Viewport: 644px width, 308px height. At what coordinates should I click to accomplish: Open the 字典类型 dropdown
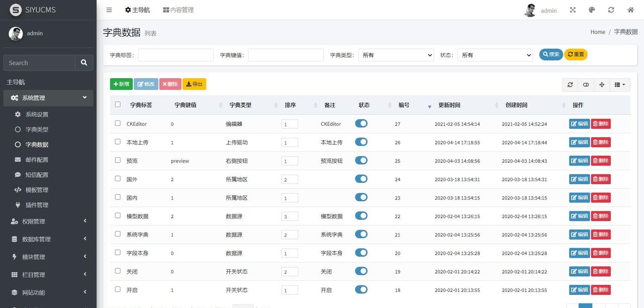tap(396, 55)
